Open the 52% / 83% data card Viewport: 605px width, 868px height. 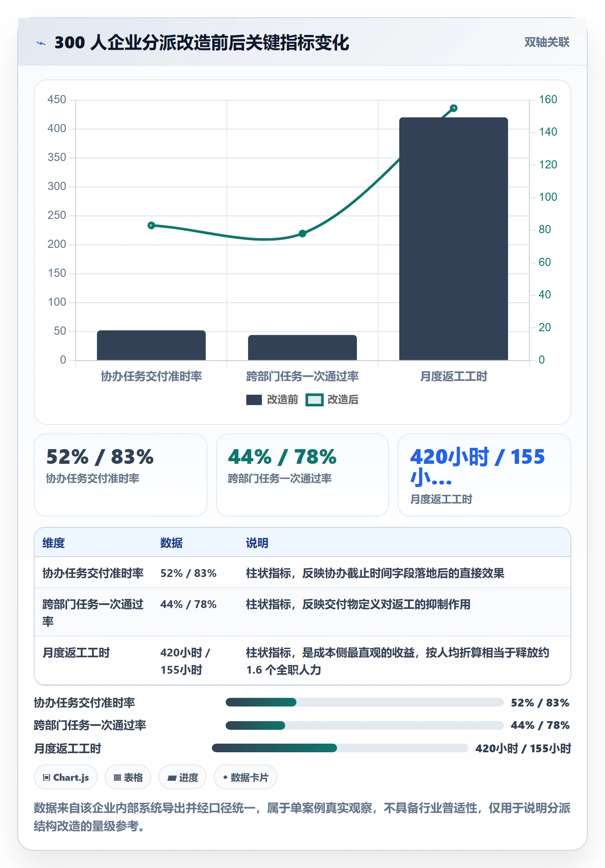[121, 475]
